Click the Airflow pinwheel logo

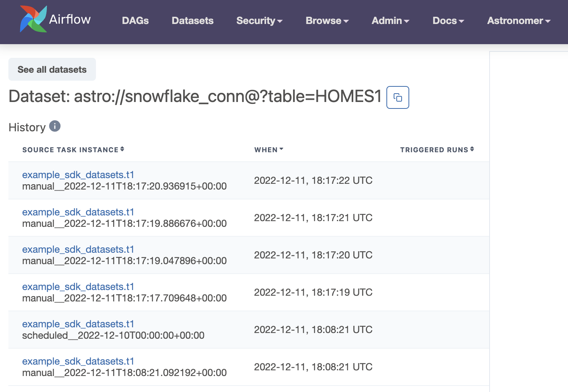pyautogui.click(x=34, y=19)
